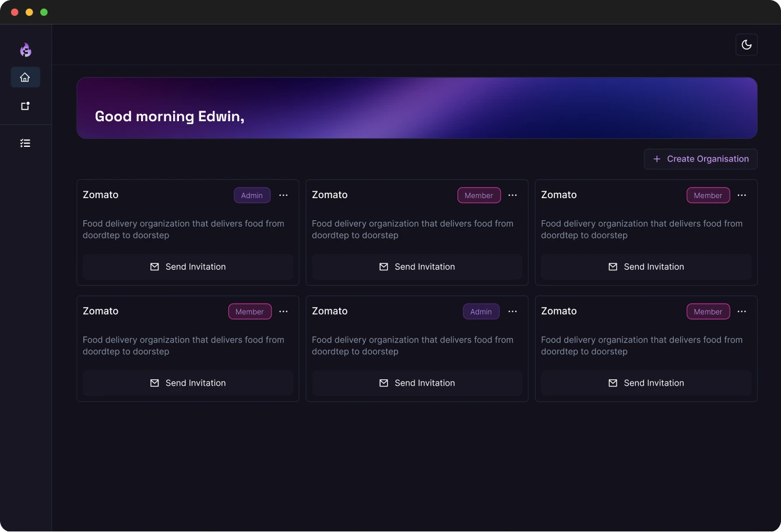Click the Good morning Edwin banner
Image resolution: width=781 pixels, height=532 pixels.
coord(417,108)
